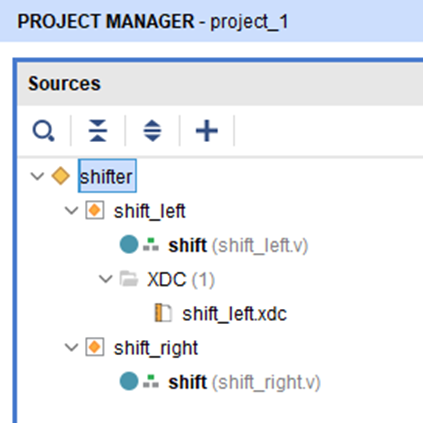The height and width of the screenshot is (423, 423).
Task: Collapse the XDC (1) folder chevron
Action: pyautogui.click(x=106, y=279)
